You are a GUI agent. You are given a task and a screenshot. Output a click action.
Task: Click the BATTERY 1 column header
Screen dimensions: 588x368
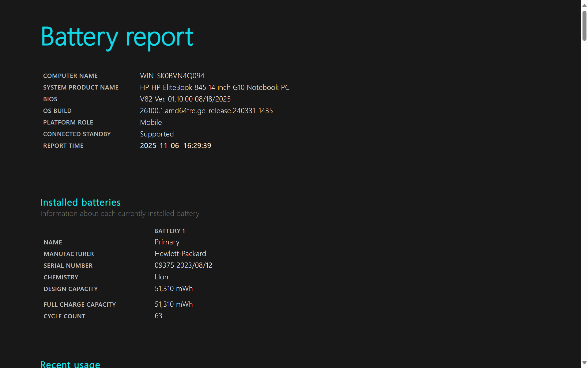(170, 231)
